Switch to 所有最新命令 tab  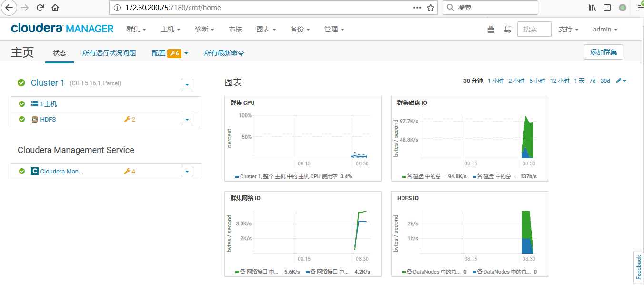(x=224, y=53)
